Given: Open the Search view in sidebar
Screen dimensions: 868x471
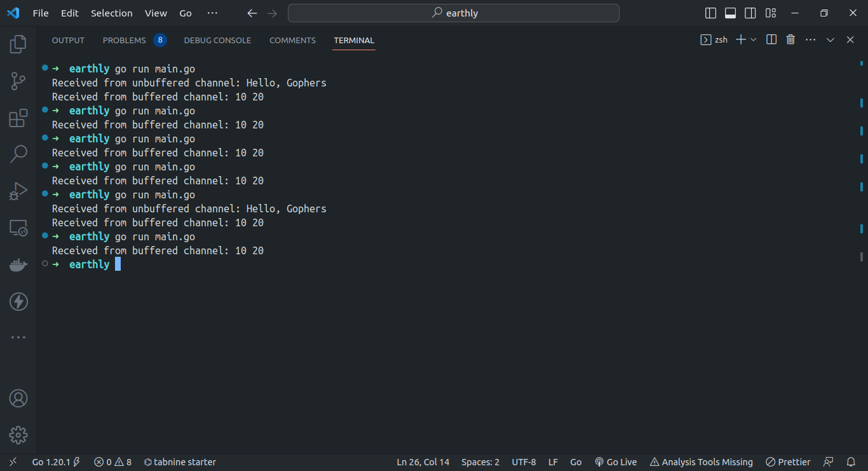Looking at the screenshot, I should (x=18, y=153).
